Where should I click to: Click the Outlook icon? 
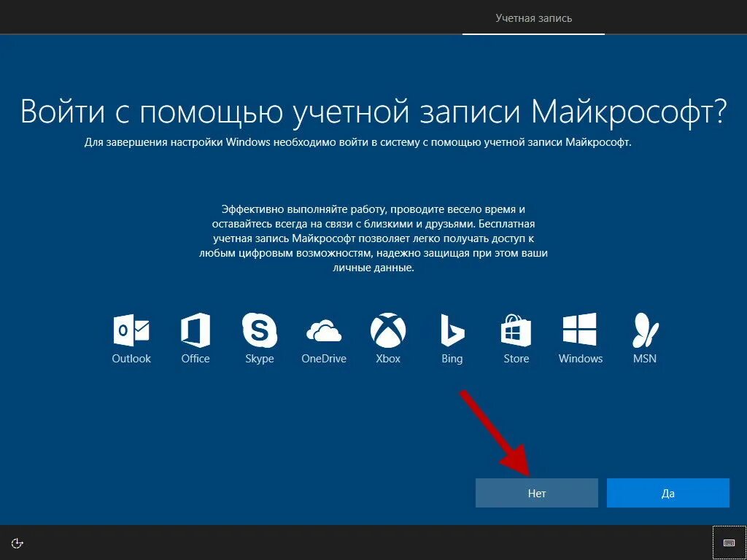[x=131, y=330]
